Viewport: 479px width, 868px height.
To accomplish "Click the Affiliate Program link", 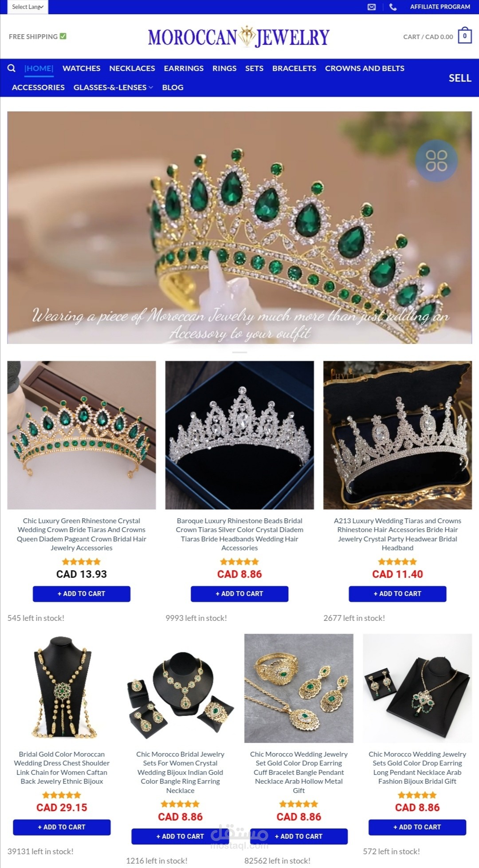I will coord(440,7).
